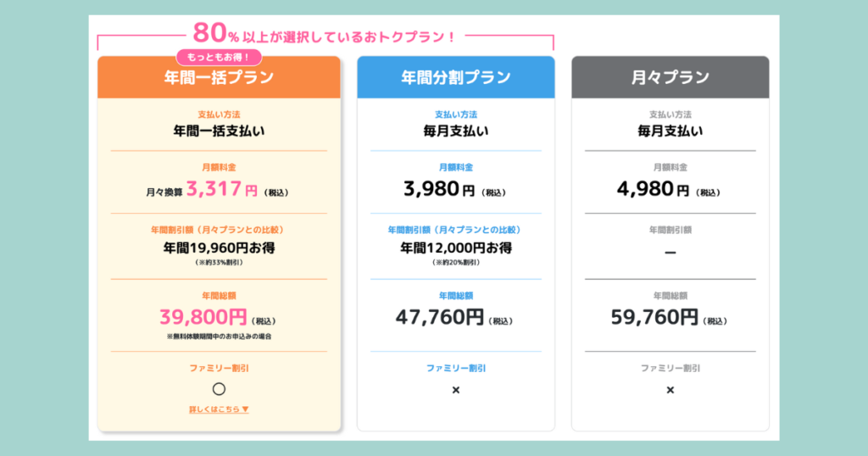Select the 年間分割プラン header
Screen dimensions: 868x456
click(455, 78)
